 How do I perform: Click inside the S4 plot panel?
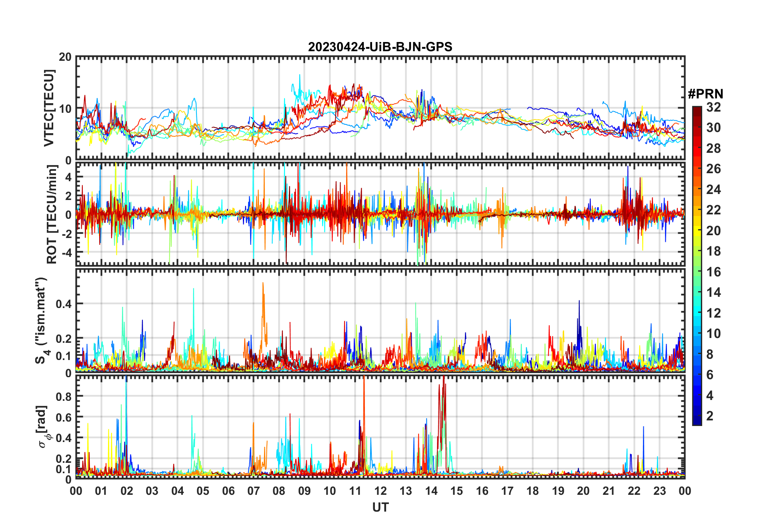pos(380,321)
